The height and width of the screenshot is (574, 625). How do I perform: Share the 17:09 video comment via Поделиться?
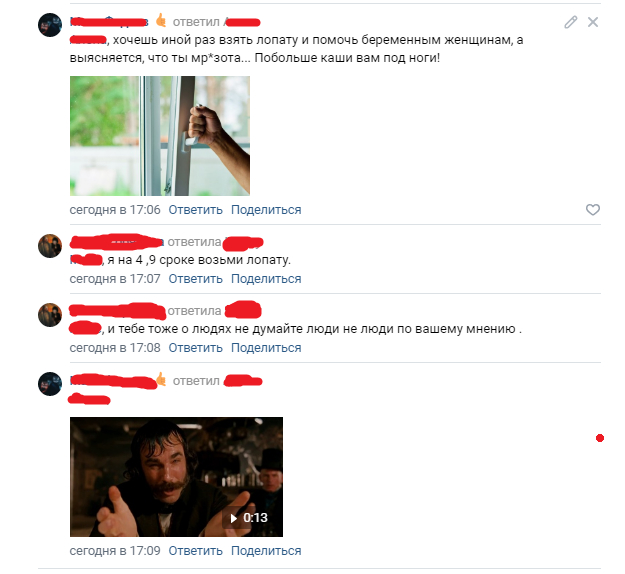[x=266, y=550]
